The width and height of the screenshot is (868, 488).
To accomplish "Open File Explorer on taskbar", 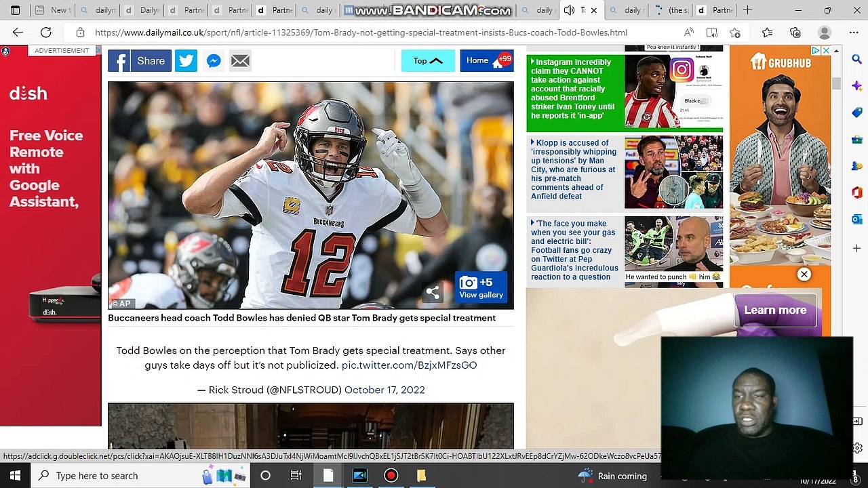I will click(422, 476).
